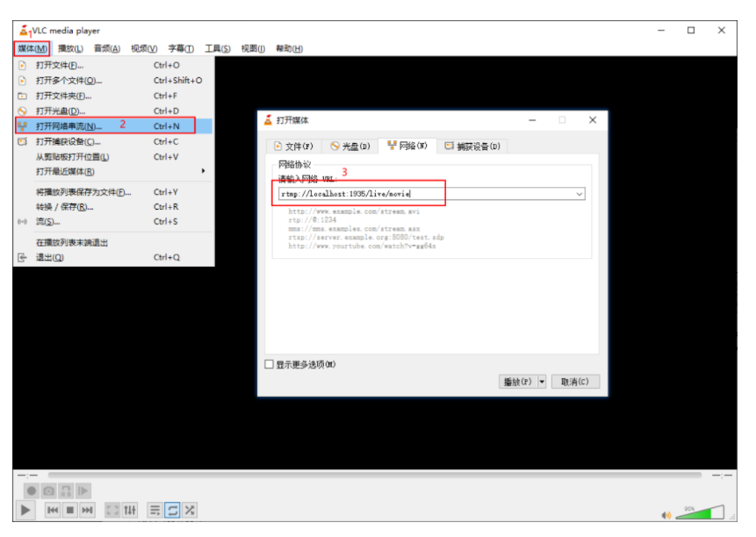Image resolution: width=756 pixels, height=537 pixels.
Task: Skip to previous media track
Action: (53, 510)
